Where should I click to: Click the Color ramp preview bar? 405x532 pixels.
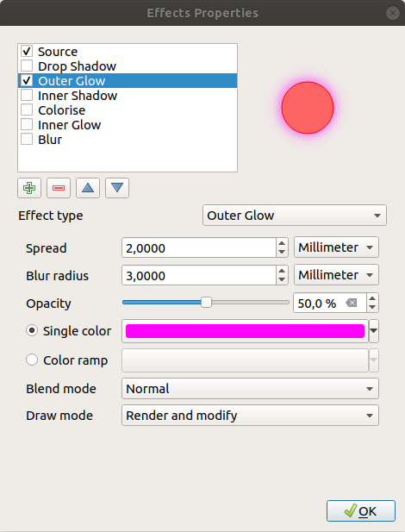coord(245,360)
